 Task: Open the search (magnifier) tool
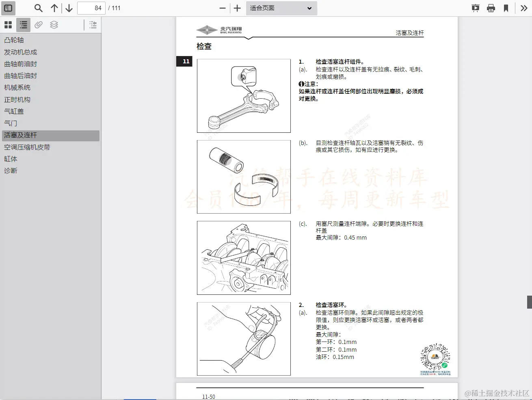point(38,8)
